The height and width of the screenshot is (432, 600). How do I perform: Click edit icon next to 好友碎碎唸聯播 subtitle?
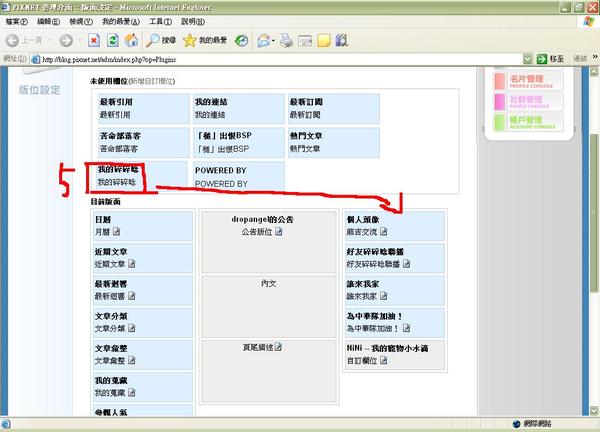(406, 264)
